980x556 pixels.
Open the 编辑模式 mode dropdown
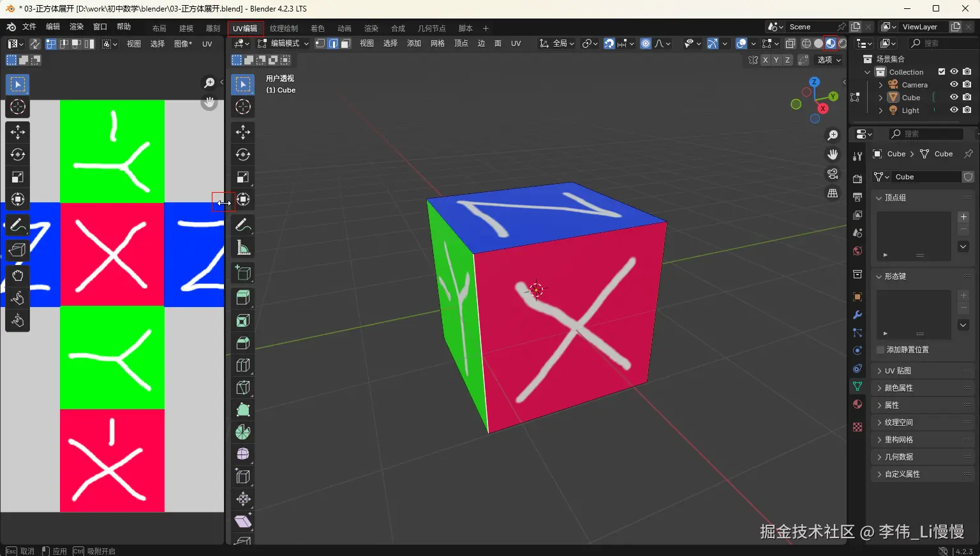point(283,43)
